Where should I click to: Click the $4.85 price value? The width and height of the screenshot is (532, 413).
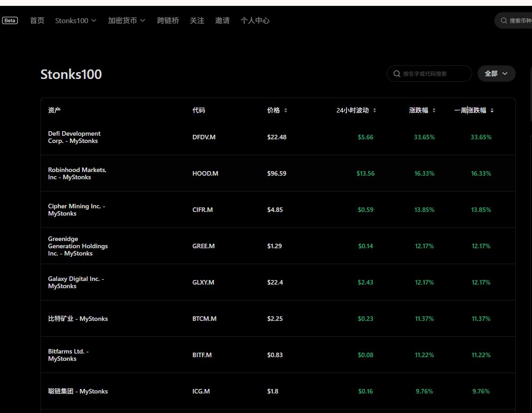tap(275, 210)
